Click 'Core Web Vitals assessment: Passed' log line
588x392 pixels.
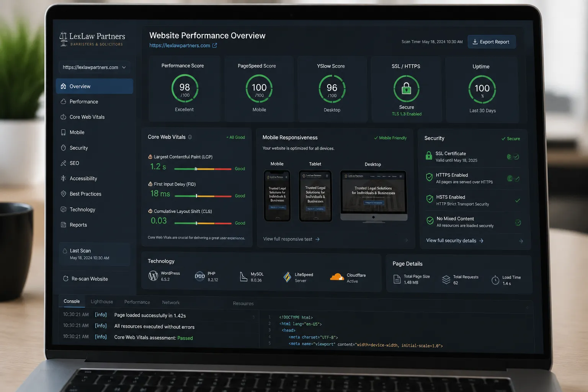[x=154, y=338]
